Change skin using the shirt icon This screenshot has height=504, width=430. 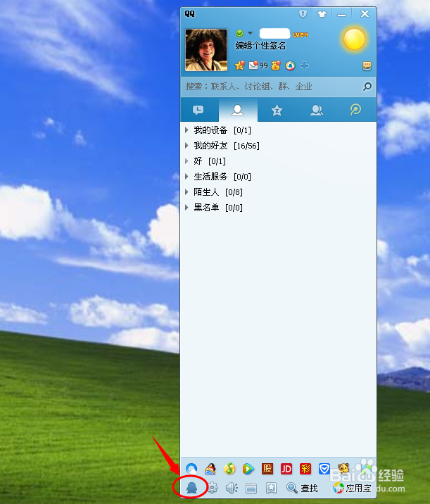point(322,14)
